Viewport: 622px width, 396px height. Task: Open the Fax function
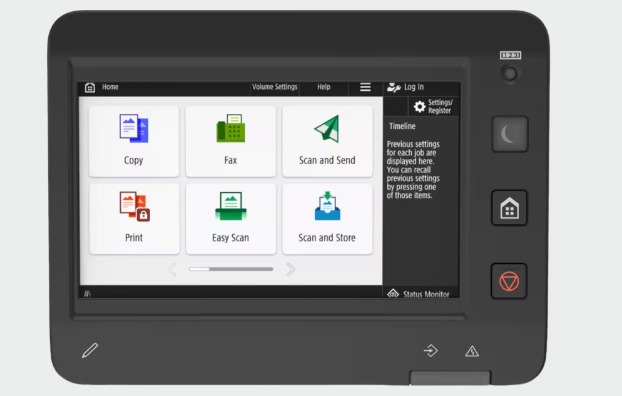(230, 141)
